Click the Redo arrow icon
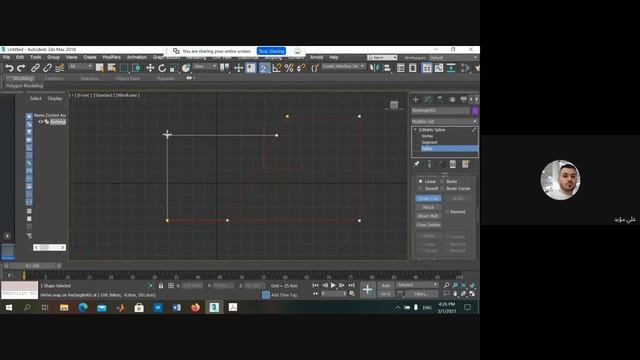Screen dimensions: 640x360 pyautogui.click(x=21, y=68)
